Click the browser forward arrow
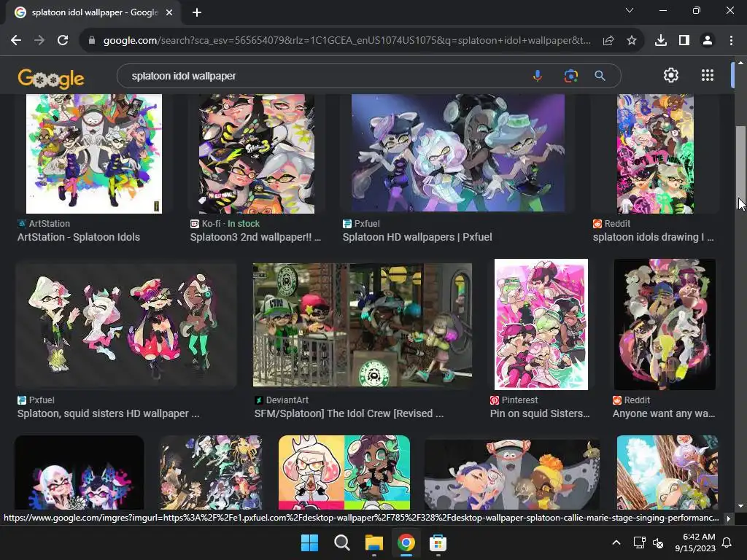 (39, 41)
